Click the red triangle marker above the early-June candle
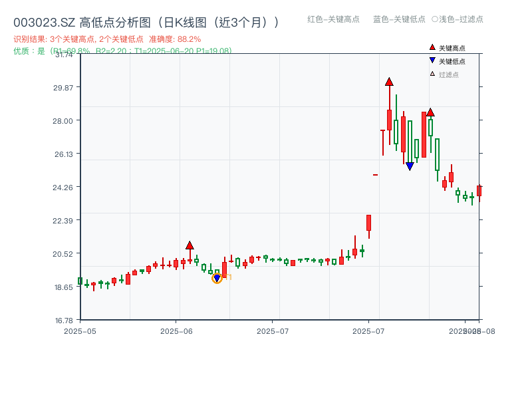This screenshot has height=399, width=532. click(190, 245)
